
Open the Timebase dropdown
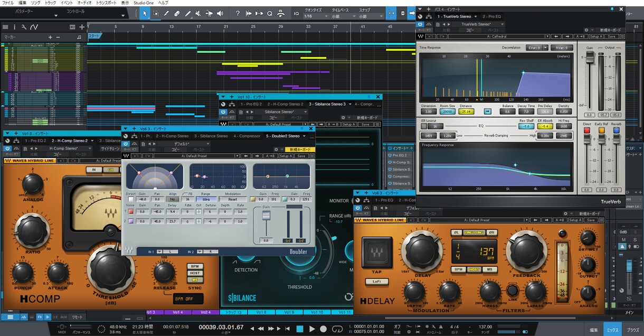343,16
